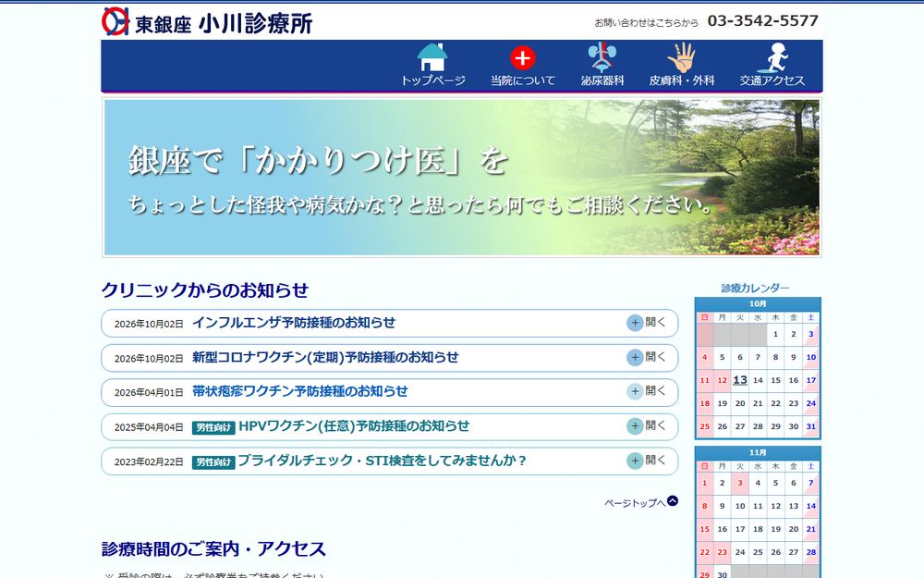This screenshot has width=924, height=578.
Task: Select October 12 in the calendar
Action: (723, 380)
